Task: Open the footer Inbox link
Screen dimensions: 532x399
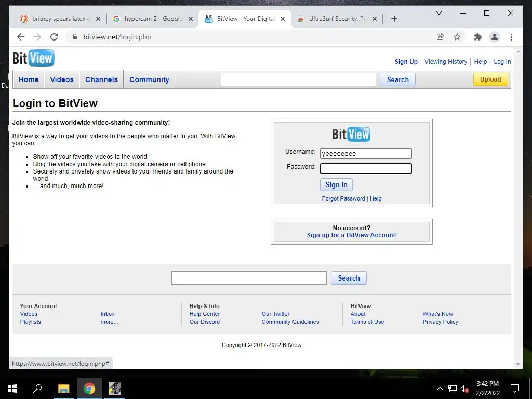Action: (x=108, y=314)
